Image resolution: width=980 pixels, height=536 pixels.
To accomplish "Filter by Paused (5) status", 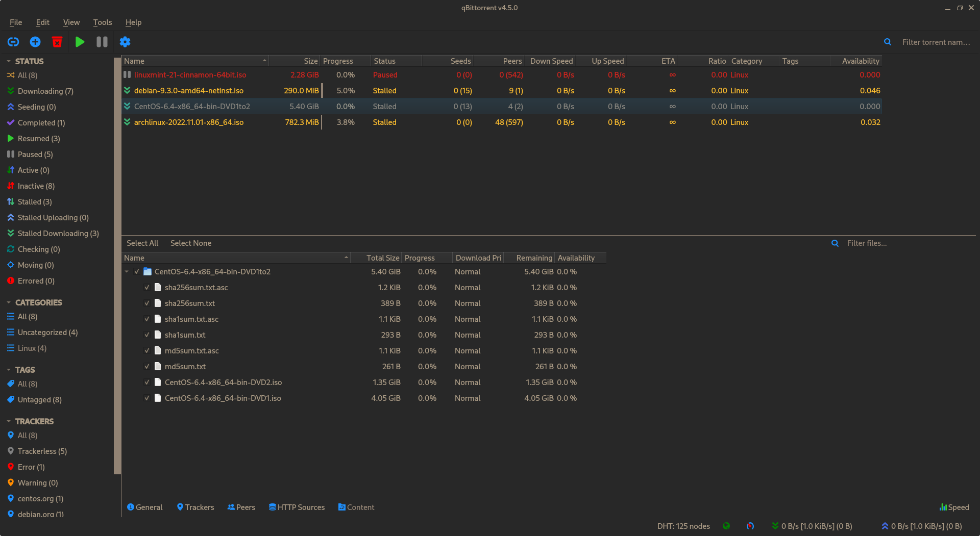I will [35, 154].
